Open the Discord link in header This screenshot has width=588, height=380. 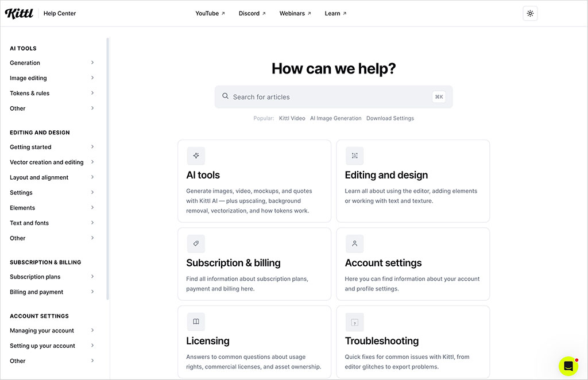click(x=252, y=14)
